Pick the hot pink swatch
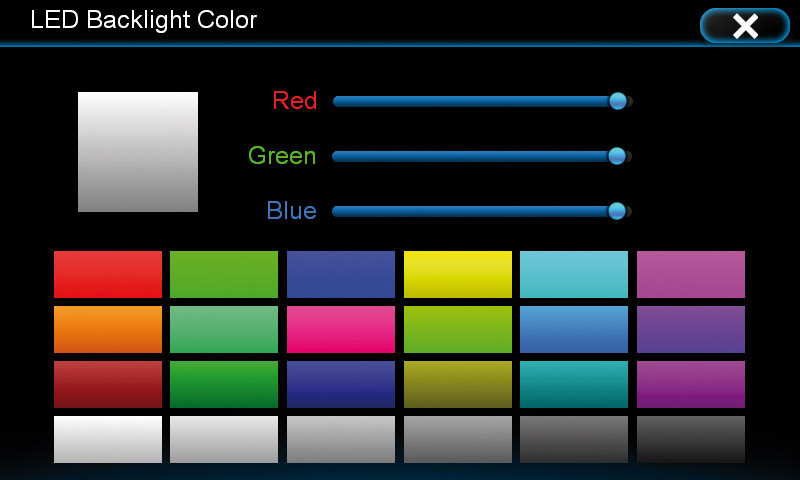The height and width of the screenshot is (480, 800). point(341,329)
